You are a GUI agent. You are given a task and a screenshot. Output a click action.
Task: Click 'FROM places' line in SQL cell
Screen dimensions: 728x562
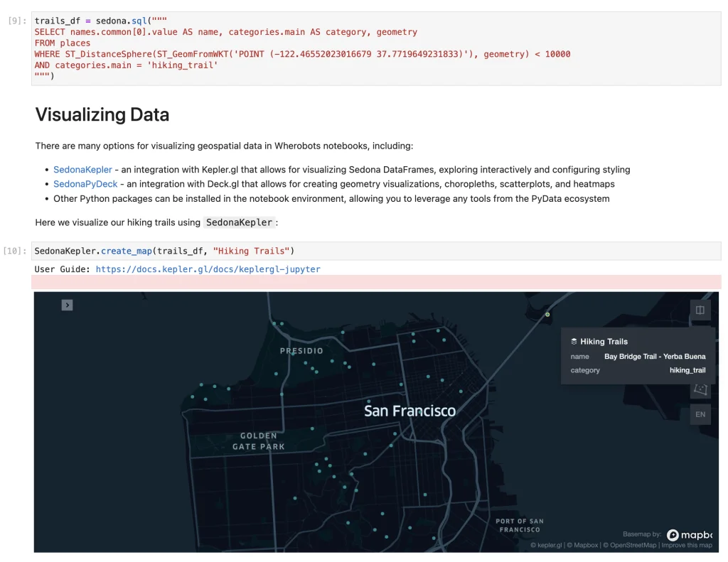(x=63, y=43)
